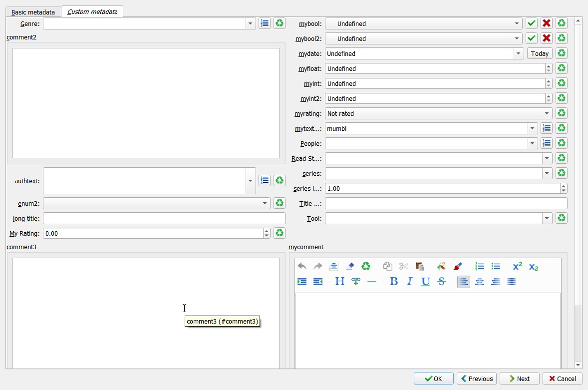Set mybool to No with red X
Viewport: 588px width, 390px height.
tap(547, 23)
